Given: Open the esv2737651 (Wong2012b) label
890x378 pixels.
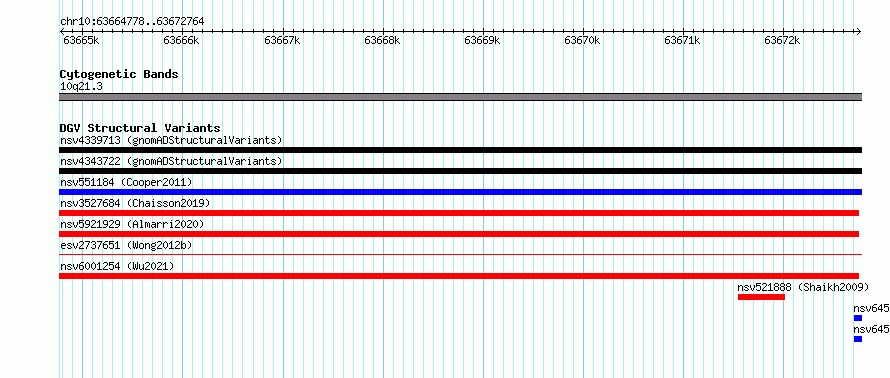Looking at the screenshot, I should [126, 245].
